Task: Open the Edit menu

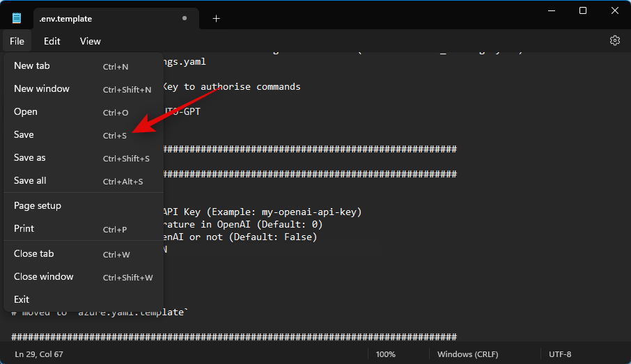Action: (52, 41)
